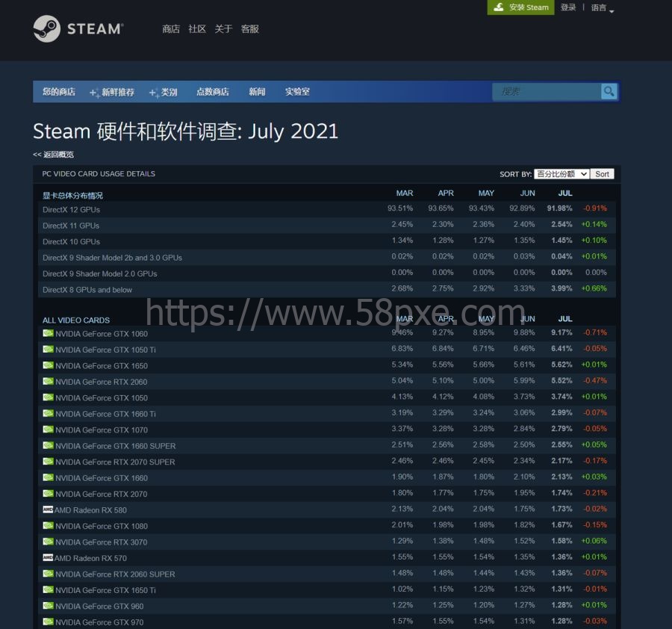
Task: Select the 实验室 labs tab
Action: (297, 92)
